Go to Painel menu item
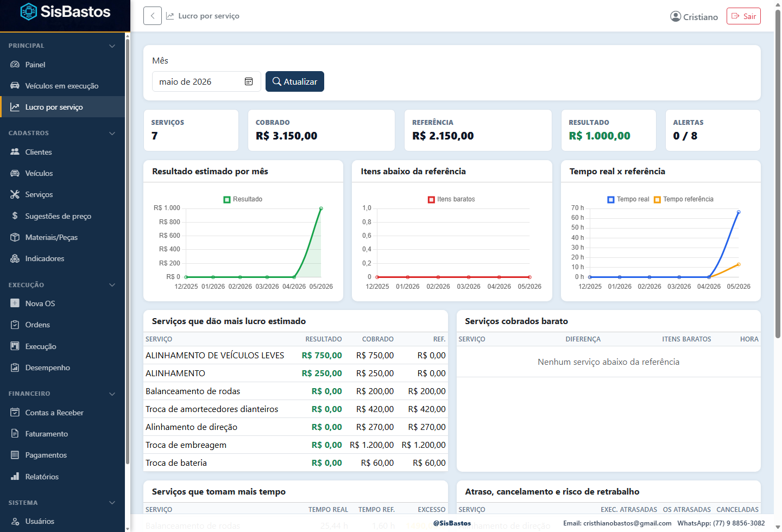Image resolution: width=782 pixels, height=532 pixels. click(62, 65)
